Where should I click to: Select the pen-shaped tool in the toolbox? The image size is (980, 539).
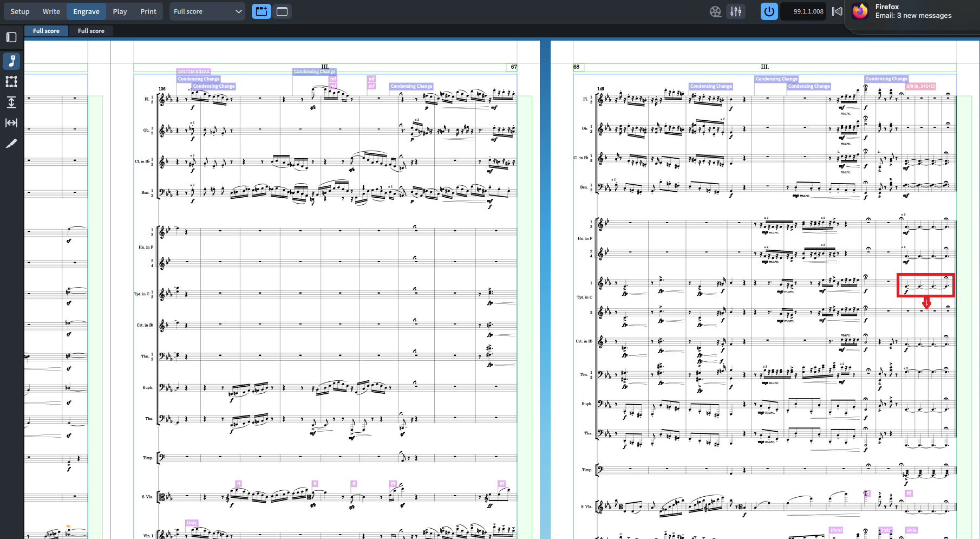[x=11, y=144]
